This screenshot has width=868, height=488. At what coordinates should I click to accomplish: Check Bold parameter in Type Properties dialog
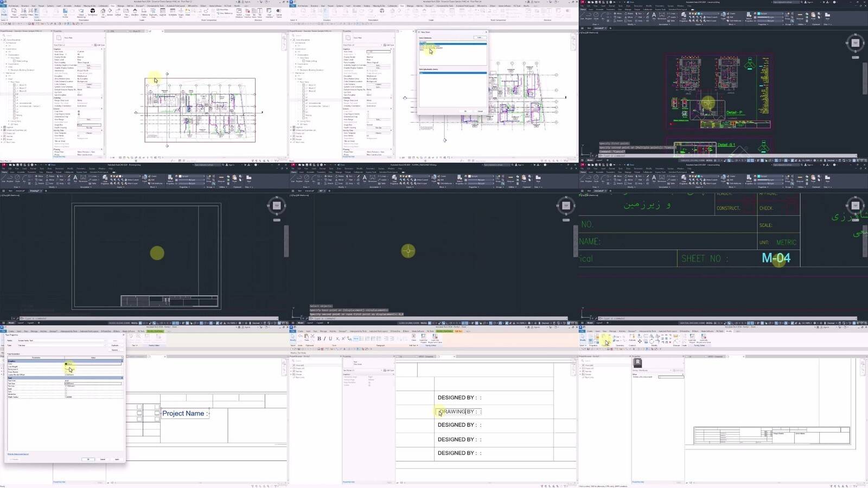coord(66,389)
